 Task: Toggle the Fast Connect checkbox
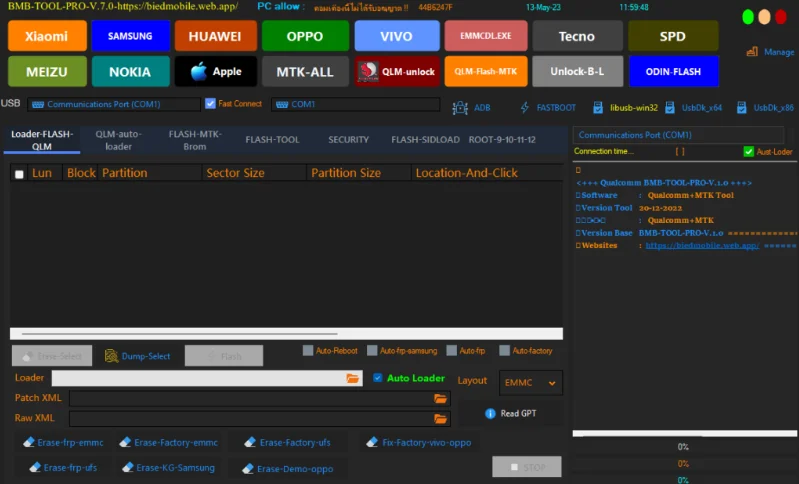[210, 103]
